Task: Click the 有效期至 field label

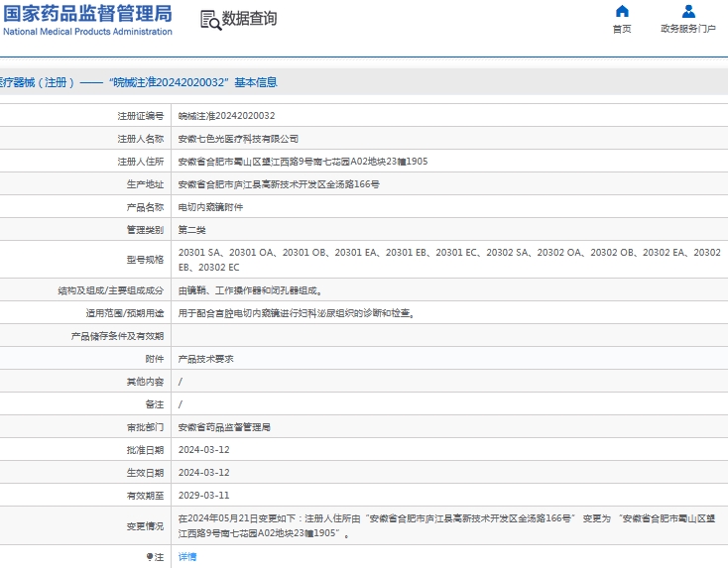Action: (x=146, y=496)
